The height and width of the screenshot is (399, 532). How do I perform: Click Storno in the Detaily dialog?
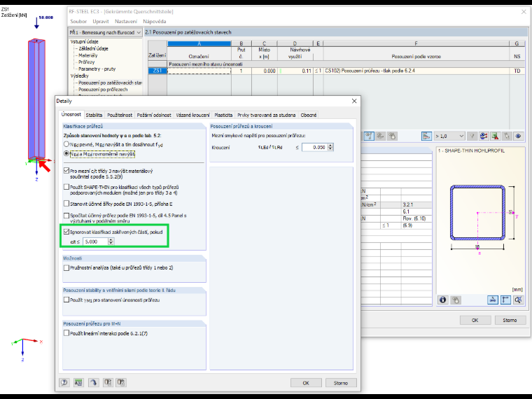coord(341,383)
